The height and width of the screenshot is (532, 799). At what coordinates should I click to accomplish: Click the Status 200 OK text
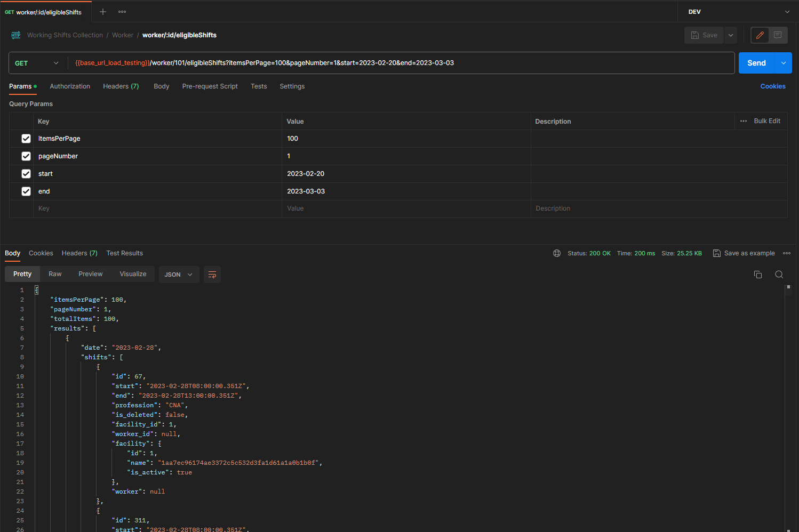tap(589, 253)
